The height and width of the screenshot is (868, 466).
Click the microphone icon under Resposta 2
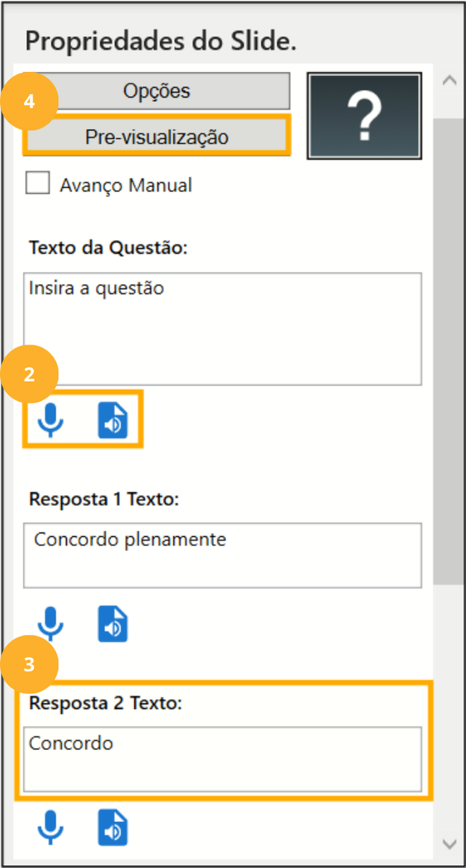pos(50,827)
